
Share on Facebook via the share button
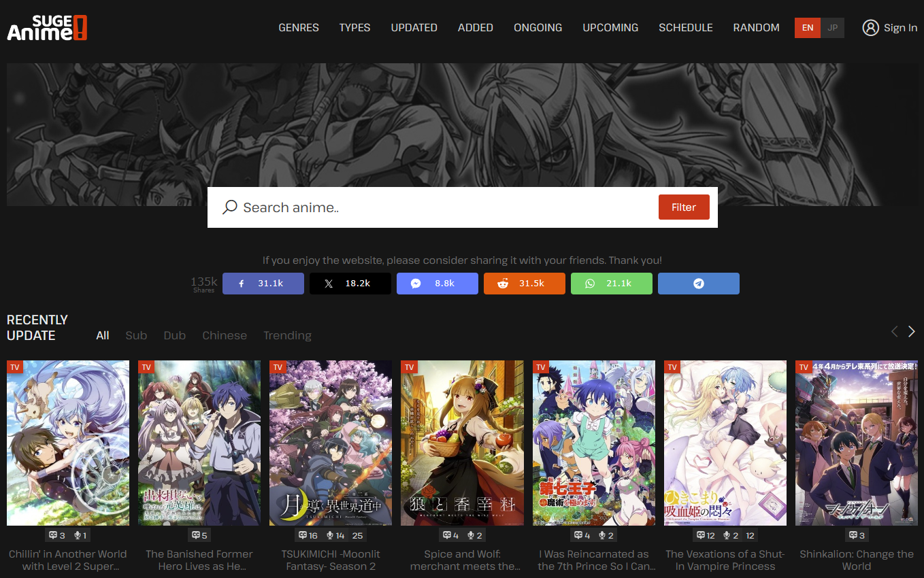click(263, 284)
